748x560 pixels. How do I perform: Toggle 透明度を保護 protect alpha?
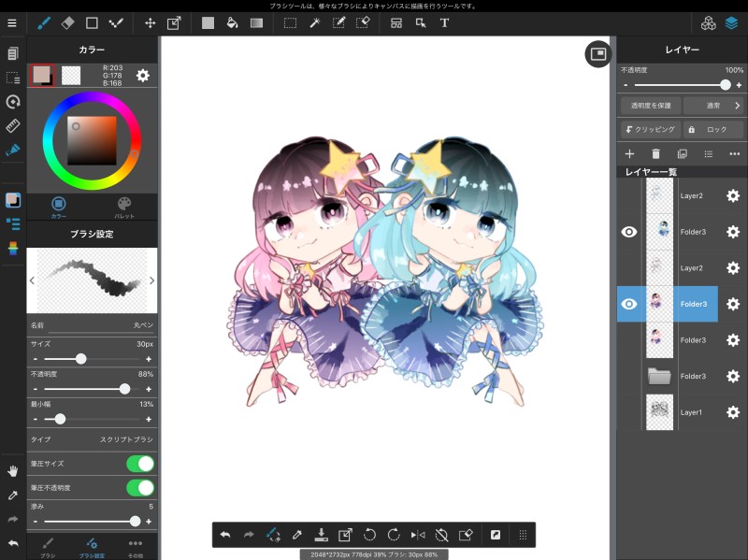[x=650, y=106]
